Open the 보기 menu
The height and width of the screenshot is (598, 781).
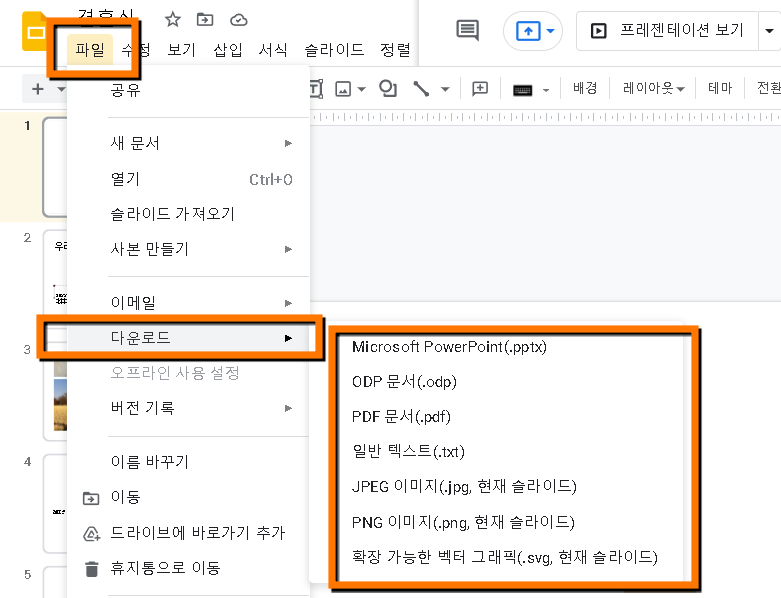(181, 49)
